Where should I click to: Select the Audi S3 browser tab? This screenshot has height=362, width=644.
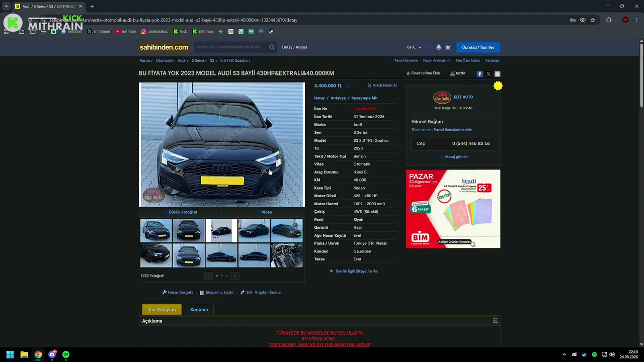click(49, 7)
